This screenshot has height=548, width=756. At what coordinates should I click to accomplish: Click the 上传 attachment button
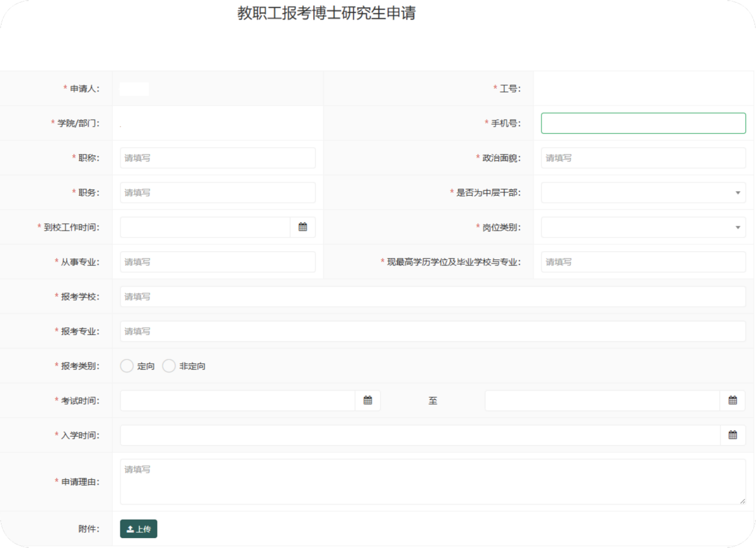(138, 529)
